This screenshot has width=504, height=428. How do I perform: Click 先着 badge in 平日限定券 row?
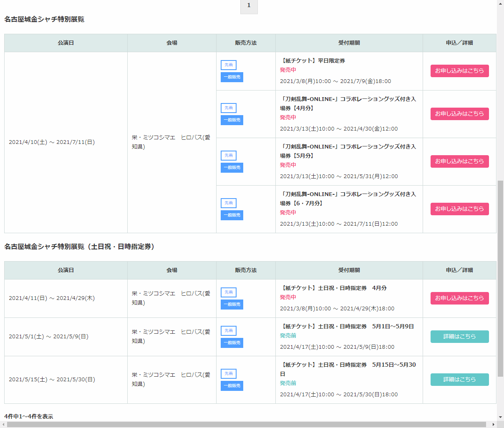(x=229, y=65)
